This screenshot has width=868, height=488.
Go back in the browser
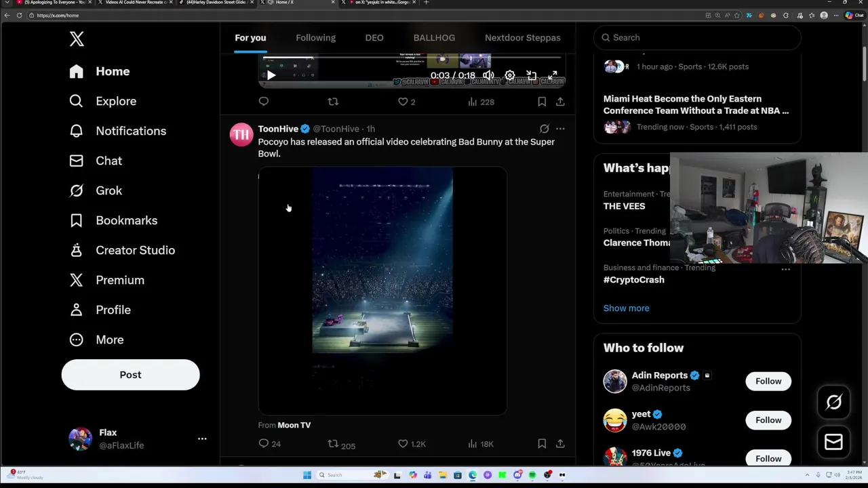[x=7, y=15]
